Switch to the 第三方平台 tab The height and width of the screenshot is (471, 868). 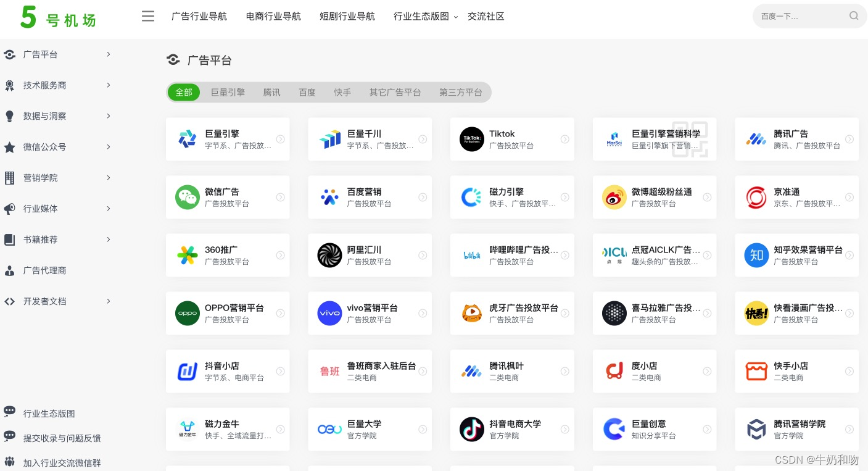pos(461,93)
